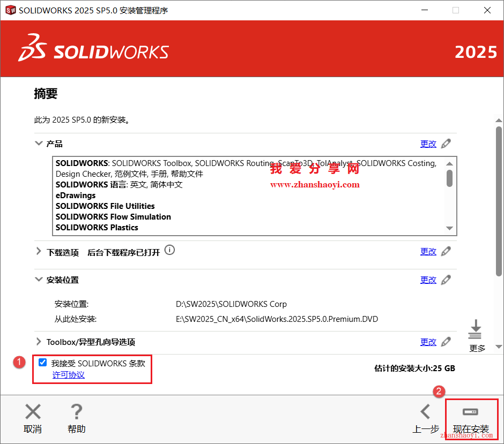Open the 许可协议 link

(x=69, y=375)
